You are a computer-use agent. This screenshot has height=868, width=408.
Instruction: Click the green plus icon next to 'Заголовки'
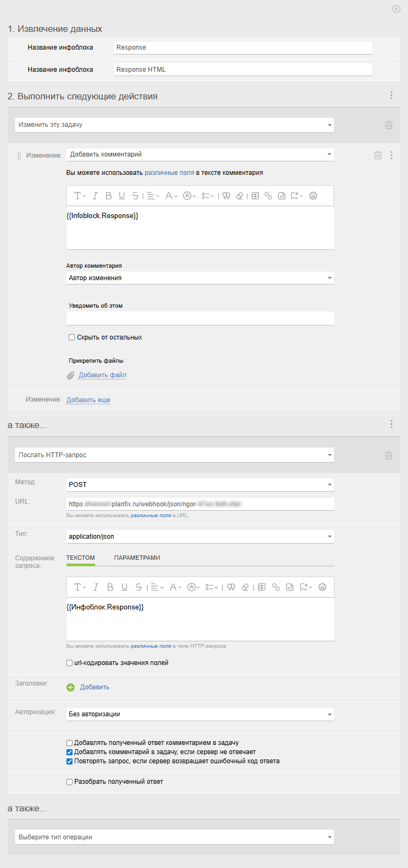click(x=71, y=687)
